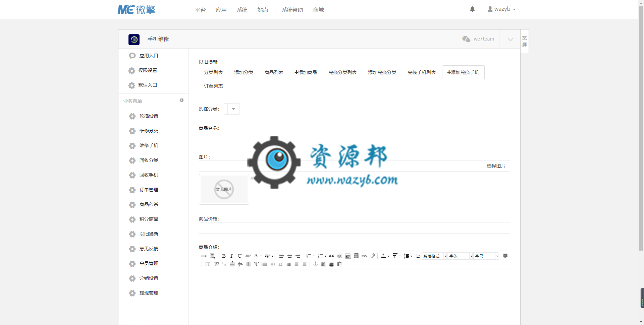Switch to 兑换手机列表 tab

tap(422, 72)
